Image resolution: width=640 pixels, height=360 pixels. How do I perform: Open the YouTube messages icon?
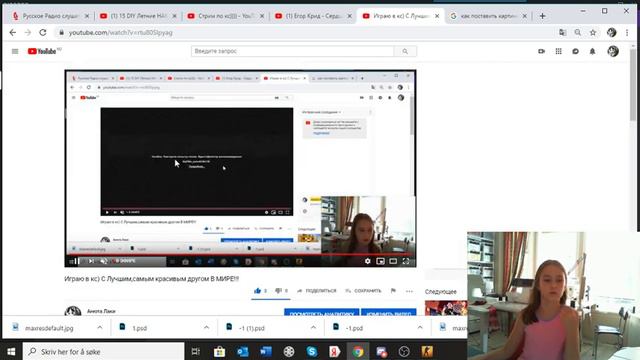click(576, 51)
